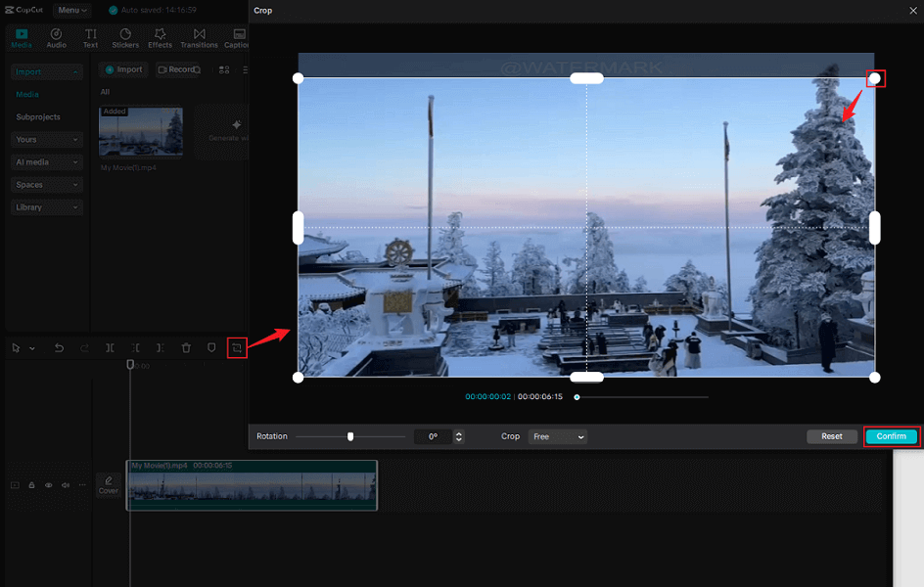The height and width of the screenshot is (587, 924).
Task: Open the Crop ratio dropdown set to Free
Action: click(x=557, y=436)
